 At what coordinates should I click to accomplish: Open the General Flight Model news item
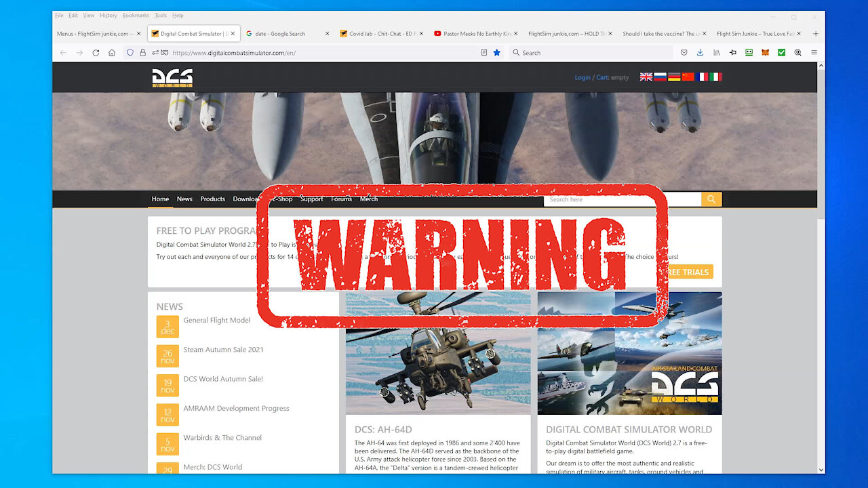(x=217, y=321)
